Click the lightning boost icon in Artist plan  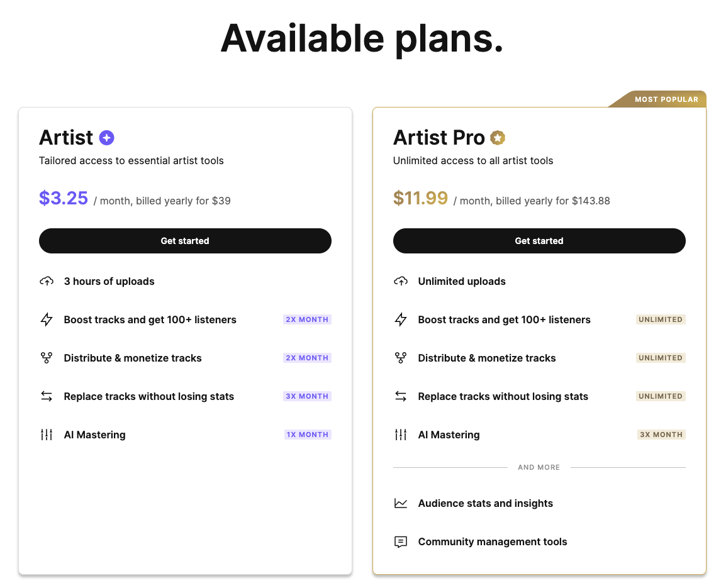tap(47, 319)
